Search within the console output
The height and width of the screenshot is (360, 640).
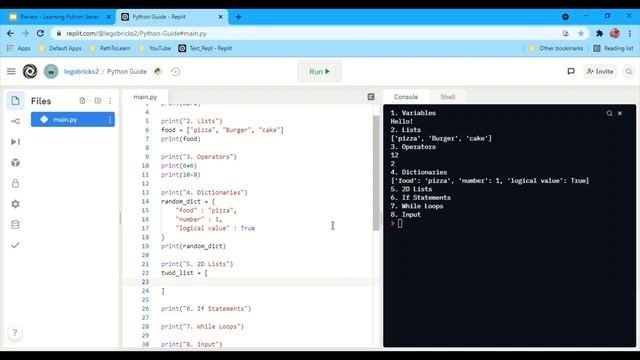pos(609,113)
